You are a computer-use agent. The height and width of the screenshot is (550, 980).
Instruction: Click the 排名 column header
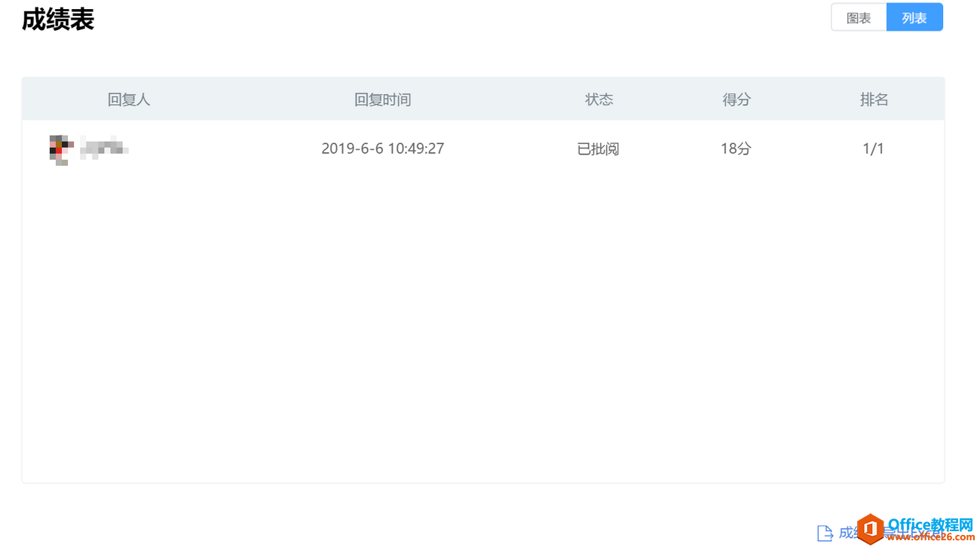coord(874,99)
